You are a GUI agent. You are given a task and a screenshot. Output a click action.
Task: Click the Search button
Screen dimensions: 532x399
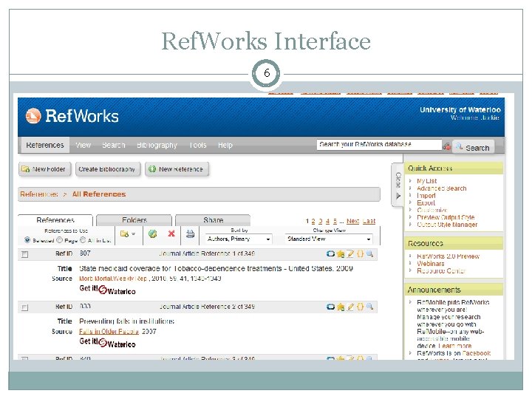click(474, 148)
